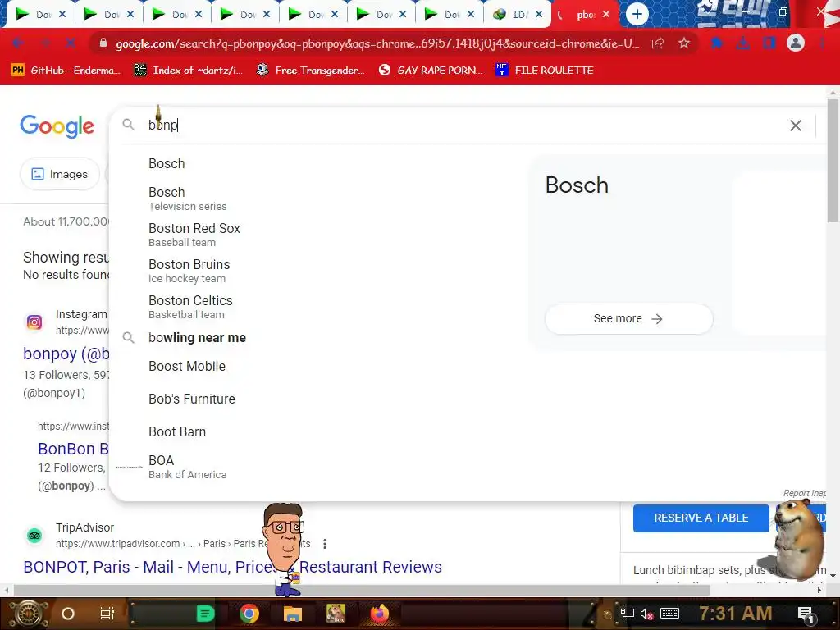Image resolution: width=840 pixels, height=630 pixels.
Task: Click the URL in the address bar
Action: tap(377, 43)
